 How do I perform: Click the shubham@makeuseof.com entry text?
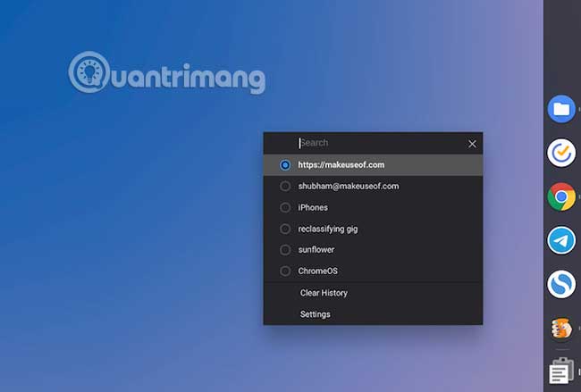point(349,186)
